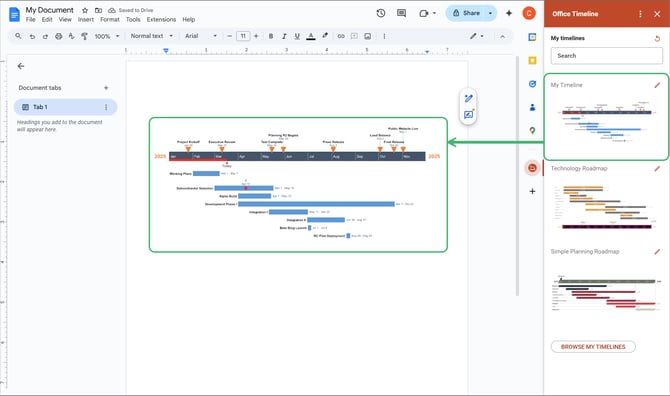Close document tabs with back arrow

[21, 66]
